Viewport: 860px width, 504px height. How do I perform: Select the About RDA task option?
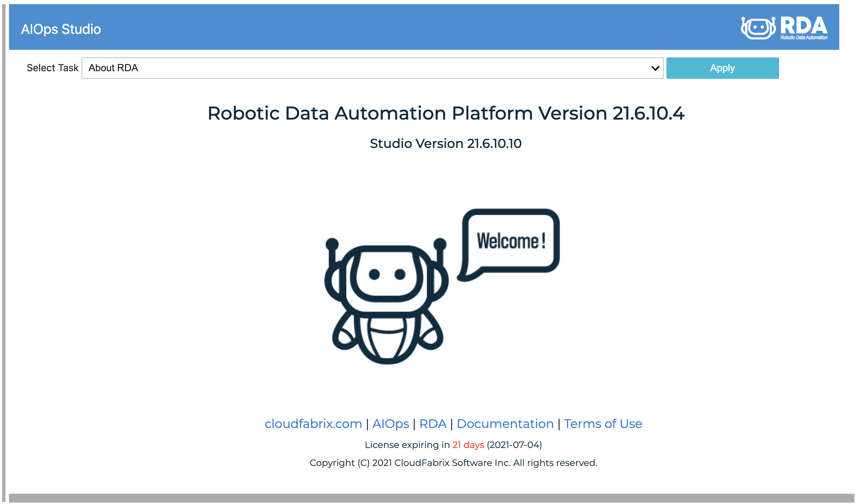113,68
